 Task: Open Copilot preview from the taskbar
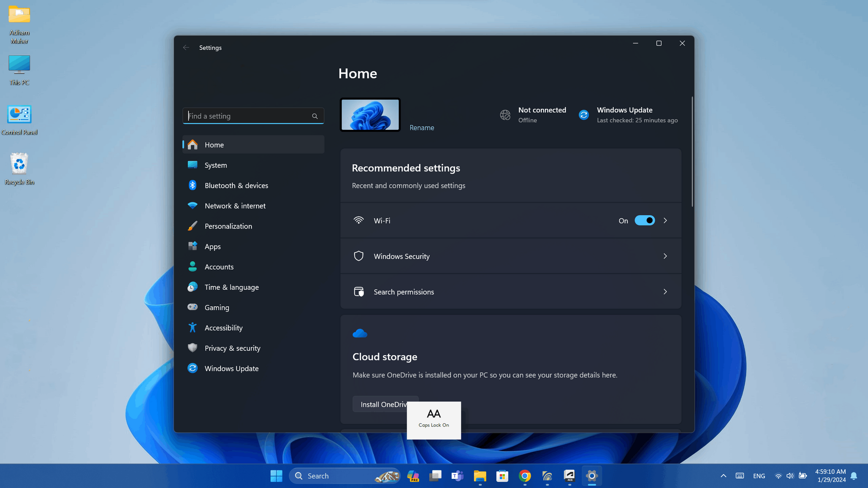pos(413,476)
